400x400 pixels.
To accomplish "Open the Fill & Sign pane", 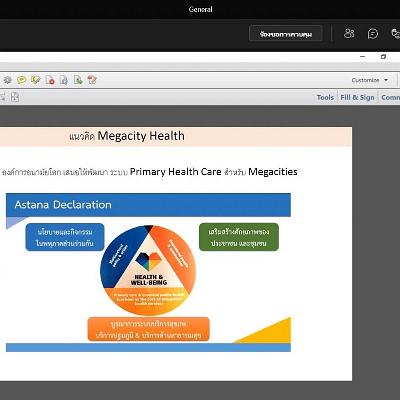I will 357,97.
